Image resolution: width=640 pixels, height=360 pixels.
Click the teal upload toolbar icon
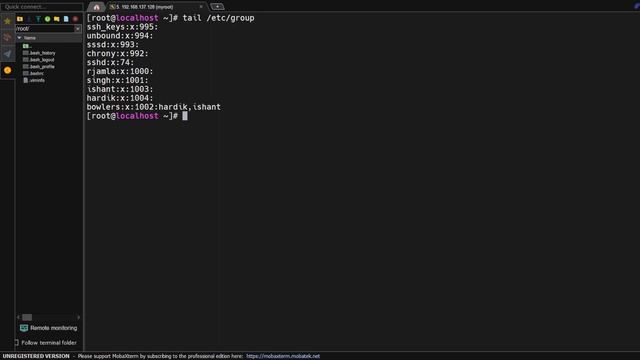(38, 19)
